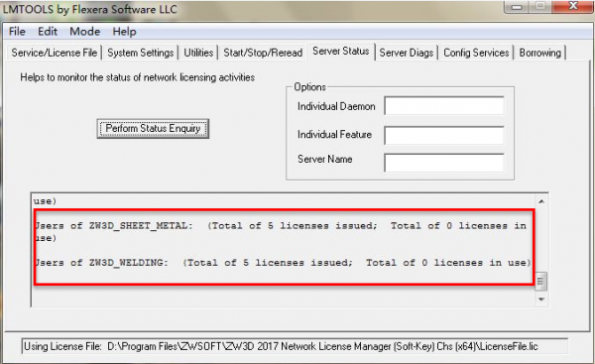
Task: Open the Help menu
Action: (125, 32)
